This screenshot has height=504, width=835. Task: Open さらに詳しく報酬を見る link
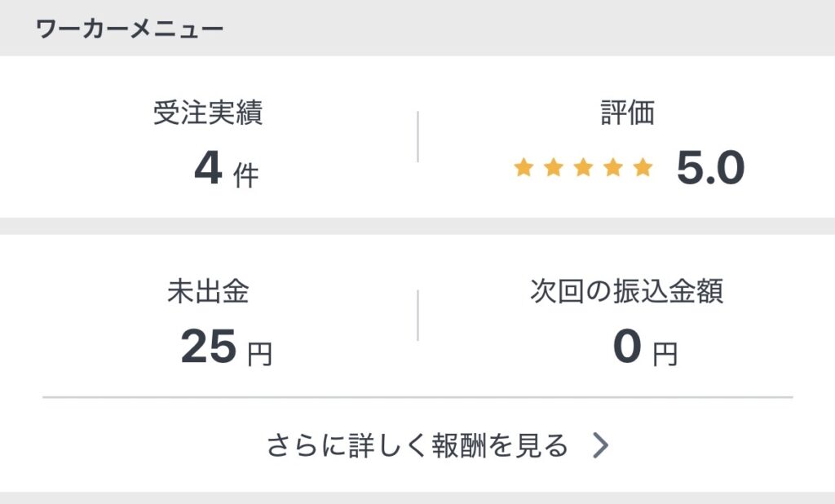pyautogui.click(x=417, y=446)
